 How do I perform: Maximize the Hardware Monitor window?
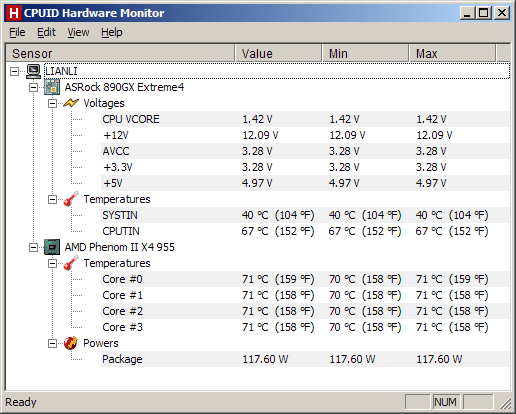click(x=483, y=13)
